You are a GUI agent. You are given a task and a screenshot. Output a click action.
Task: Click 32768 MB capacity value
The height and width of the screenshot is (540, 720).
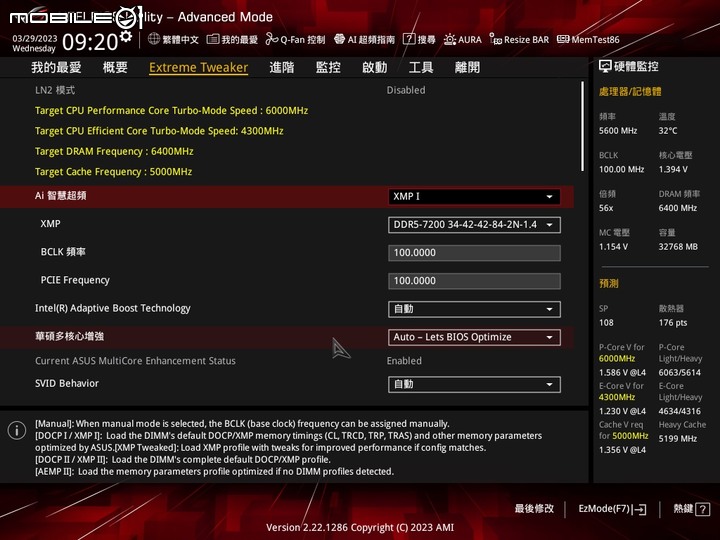(678, 247)
